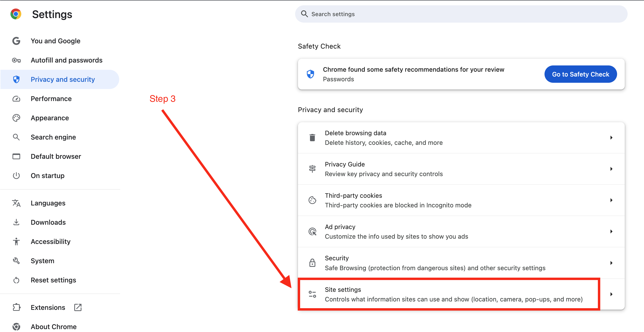
Task: Click the magnifier icon in Search settings bar
Action: (304, 14)
